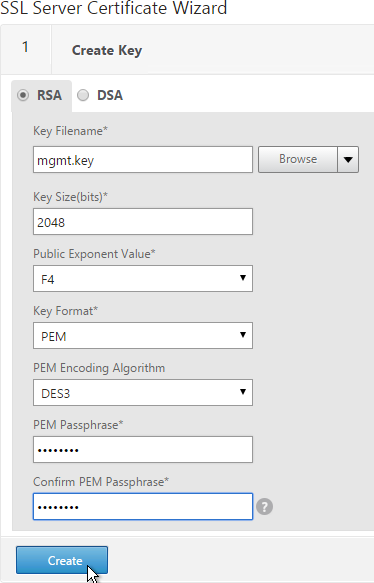This screenshot has height=583, width=374.
Task: Click the Create Key step header
Action: pyautogui.click(x=107, y=50)
